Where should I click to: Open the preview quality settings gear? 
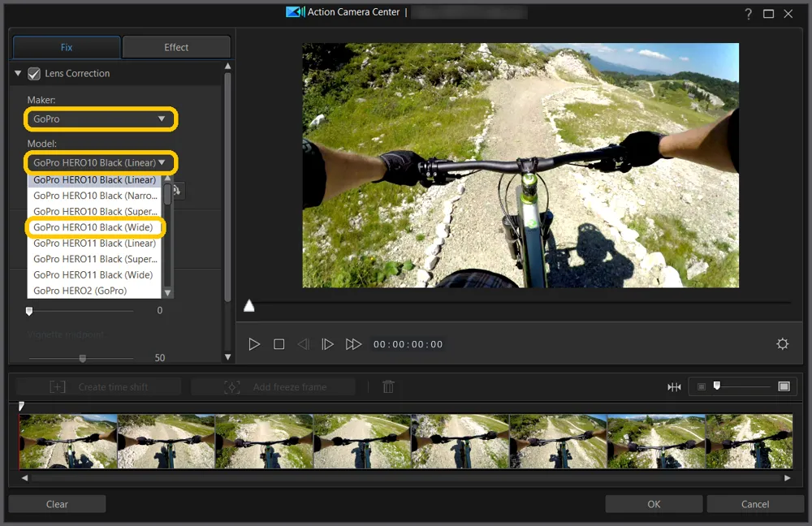(x=783, y=343)
